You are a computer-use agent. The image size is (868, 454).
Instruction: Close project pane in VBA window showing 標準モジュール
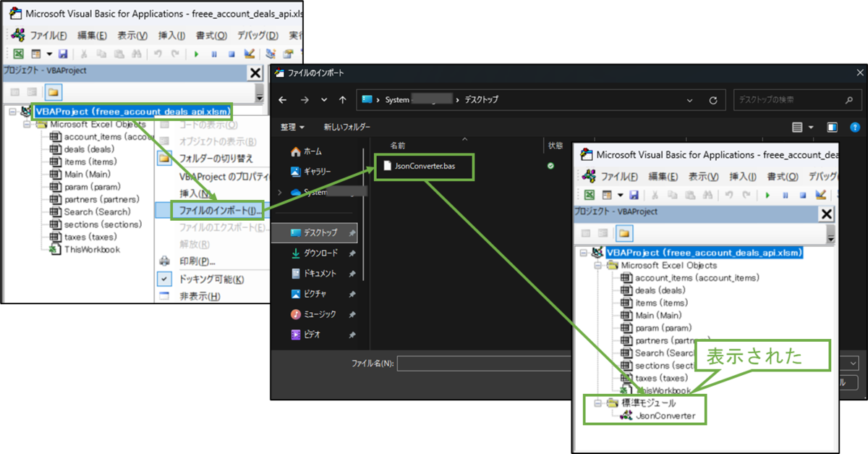825,214
